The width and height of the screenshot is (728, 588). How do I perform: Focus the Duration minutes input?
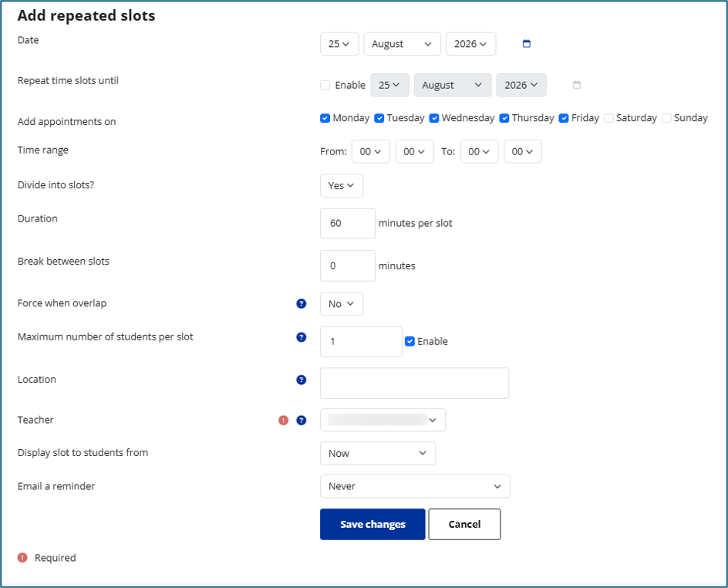[x=348, y=224]
